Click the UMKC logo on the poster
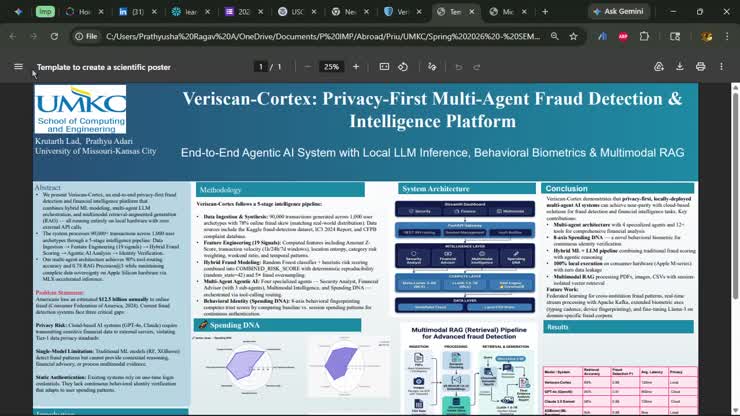Screen dimensions: 740x416 click(x=80, y=109)
